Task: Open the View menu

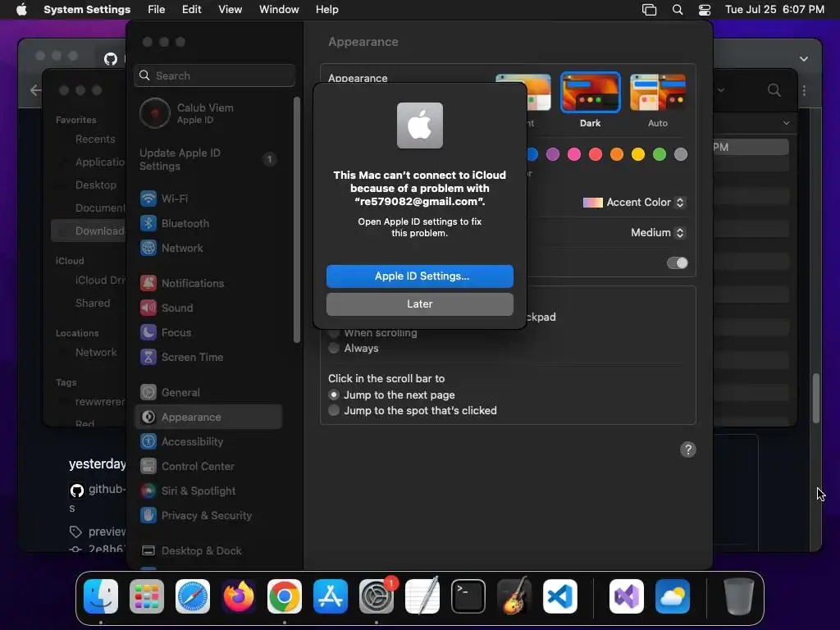Action: [x=230, y=10]
